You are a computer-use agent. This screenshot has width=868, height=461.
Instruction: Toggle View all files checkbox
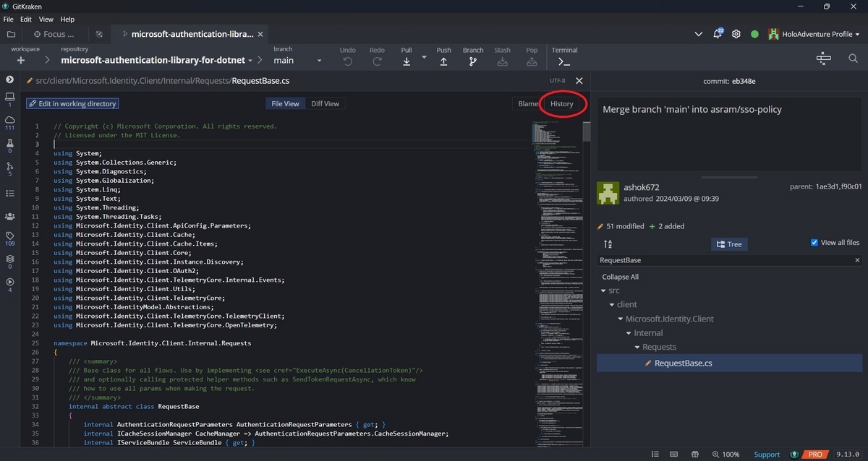(x=814, y=243)
